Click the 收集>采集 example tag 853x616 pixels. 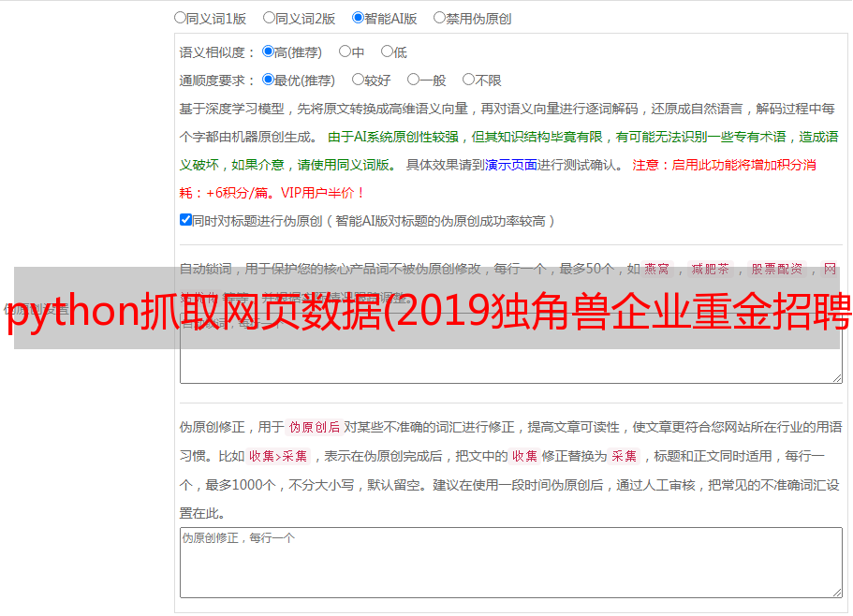point(278,456)
